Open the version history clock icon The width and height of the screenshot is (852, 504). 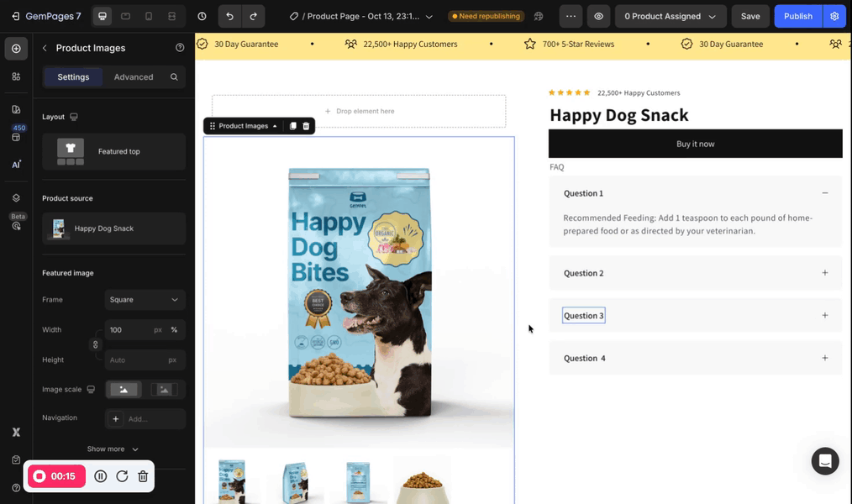click(x=201, y=16)
